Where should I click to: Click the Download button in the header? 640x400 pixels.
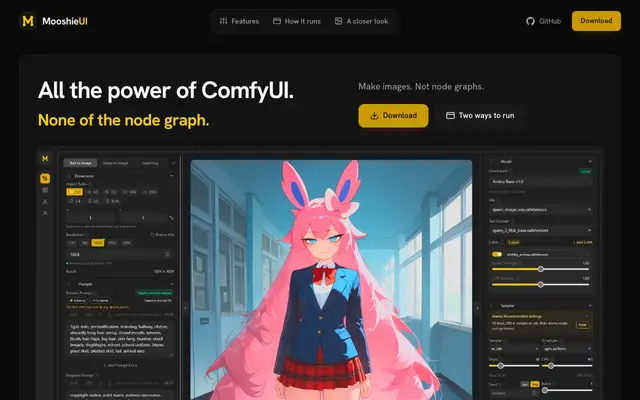point(596,21)
